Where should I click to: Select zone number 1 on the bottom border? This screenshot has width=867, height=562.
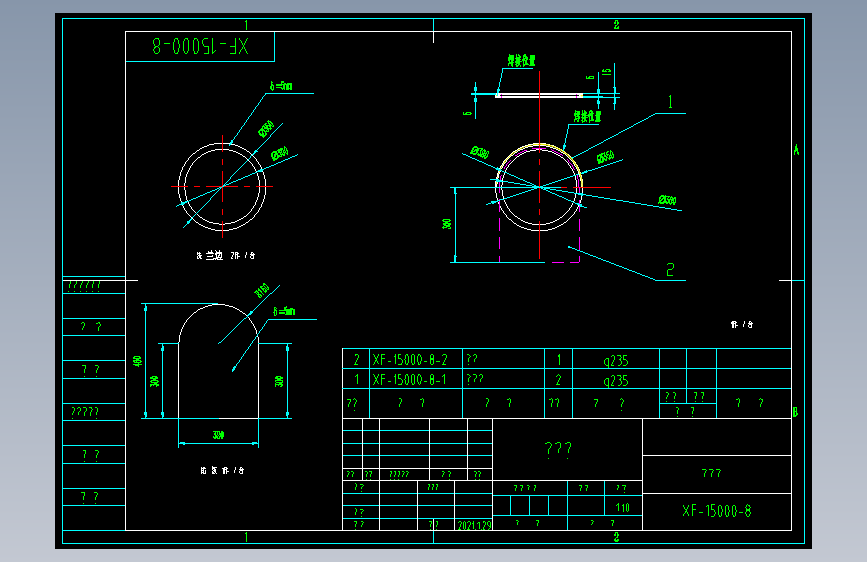pos(247,537)
